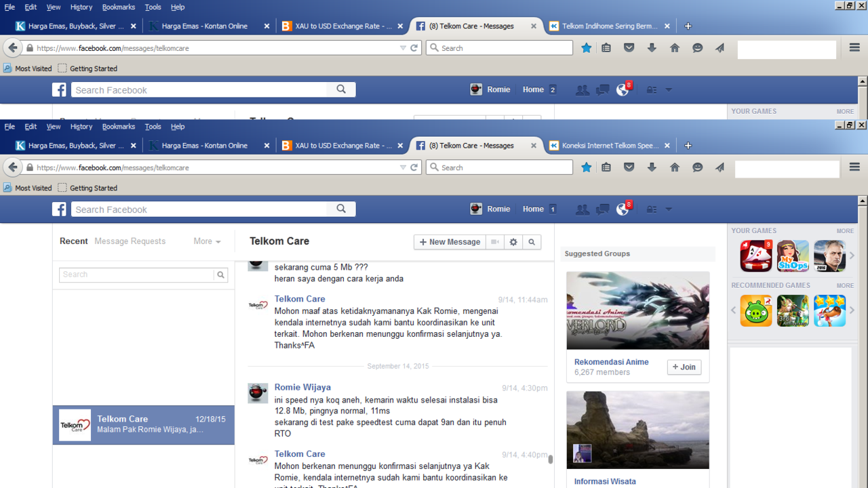Open messages icon in front window header
Screen dimensions: 868x488
pos(602,209)
